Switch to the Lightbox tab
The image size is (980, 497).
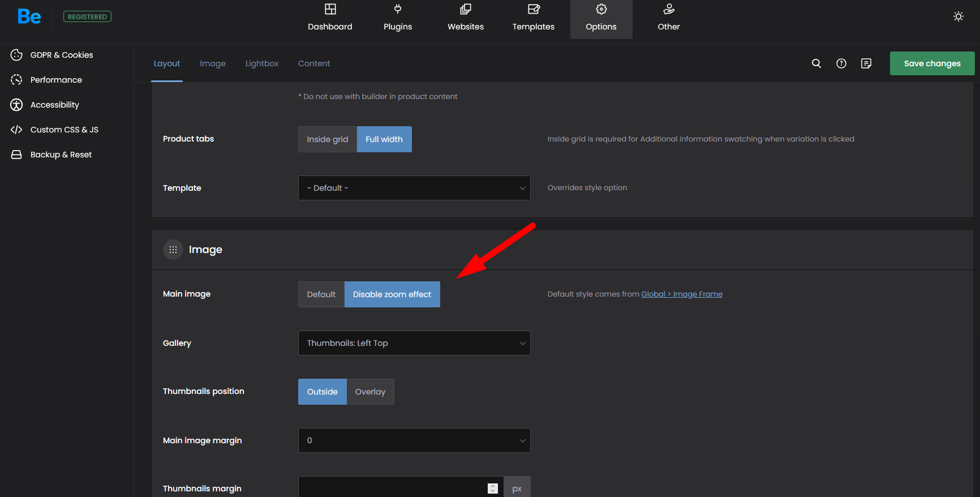tap(262, 63)
